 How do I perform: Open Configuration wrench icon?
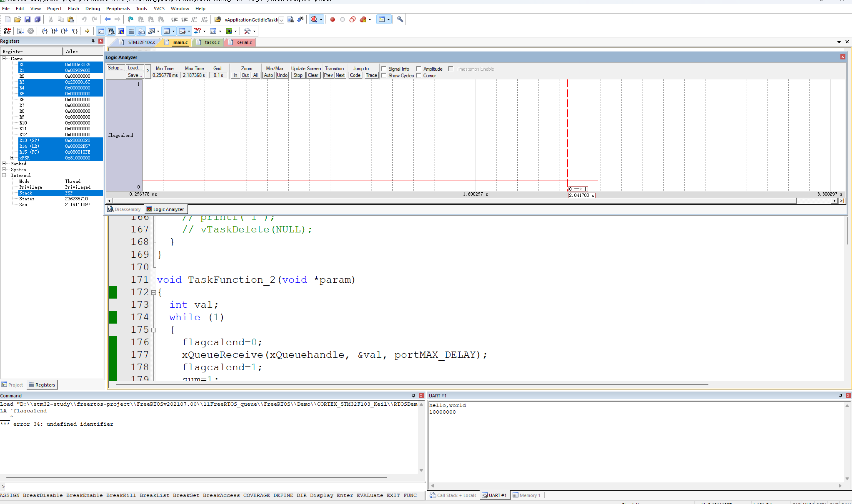pos(400,20)
